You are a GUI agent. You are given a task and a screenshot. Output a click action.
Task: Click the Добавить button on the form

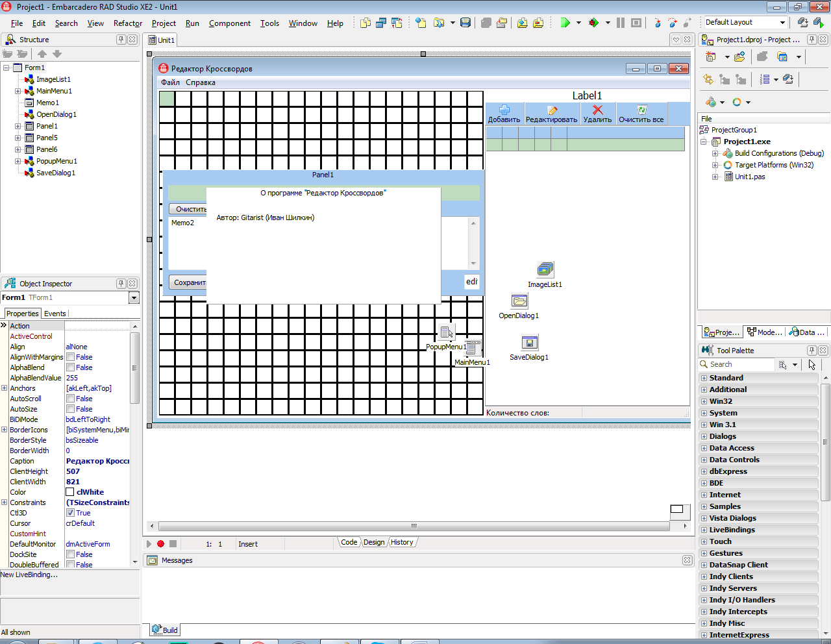click(x=504, y=114)
